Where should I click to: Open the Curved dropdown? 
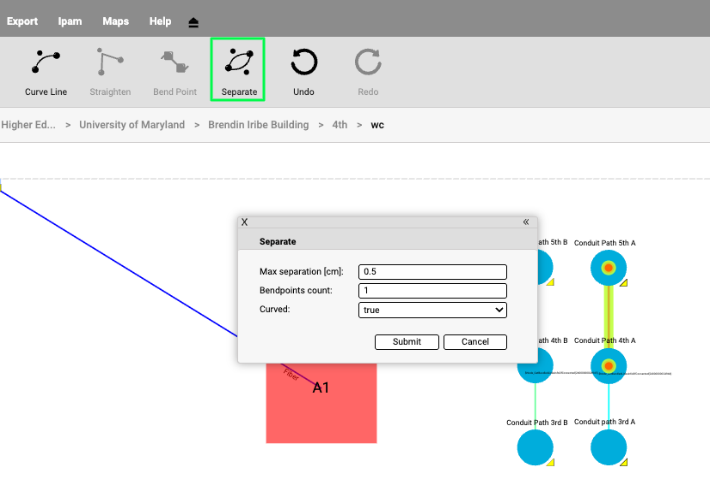(433, 310)
